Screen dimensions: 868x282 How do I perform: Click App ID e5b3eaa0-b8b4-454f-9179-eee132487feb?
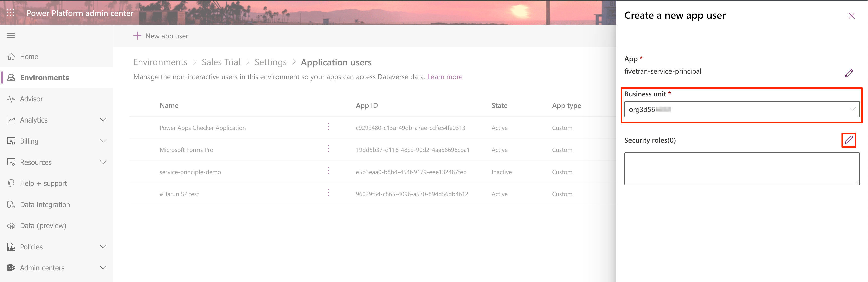(x=411, y=172)
